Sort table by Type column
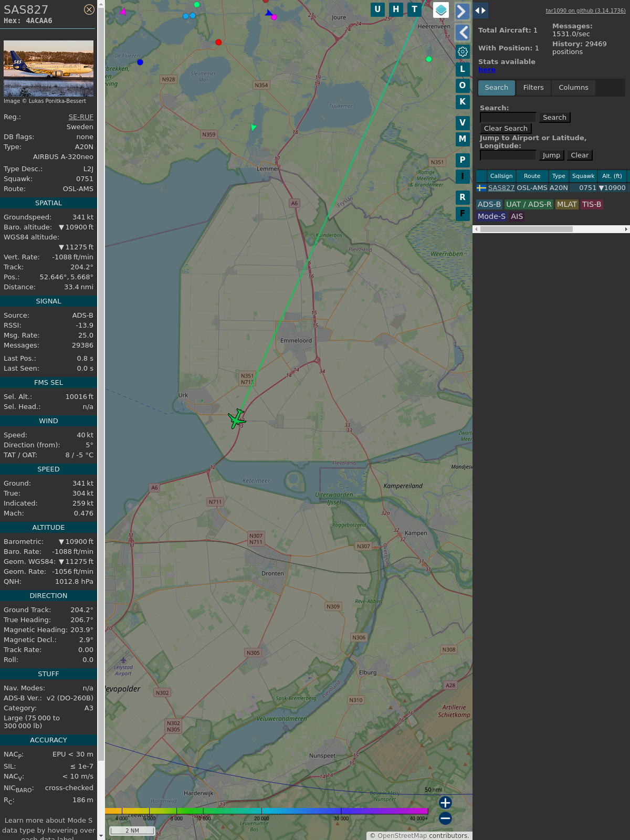Image resolution: width=630 pixels, height=840 pixels. pyautogui.click(x=559, y=176)
